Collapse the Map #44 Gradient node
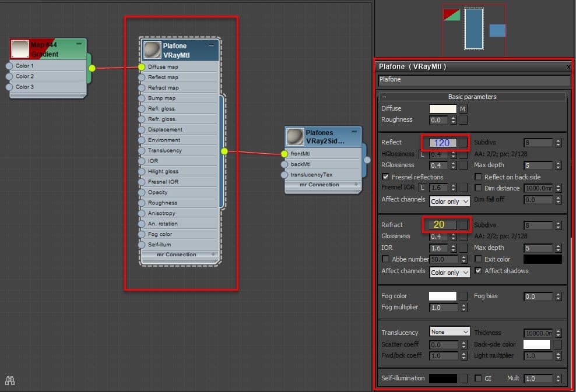 tap(79, 43)
